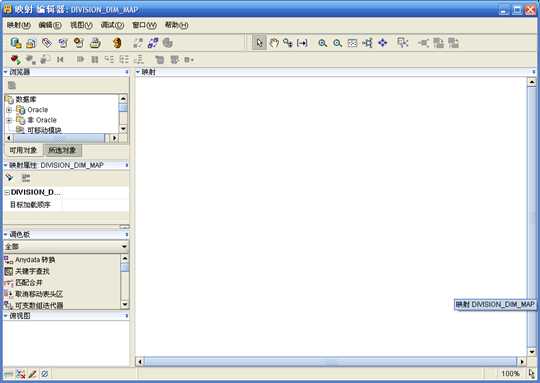Collapse the 浏览器 panel
540x383 pixels.
6,72
